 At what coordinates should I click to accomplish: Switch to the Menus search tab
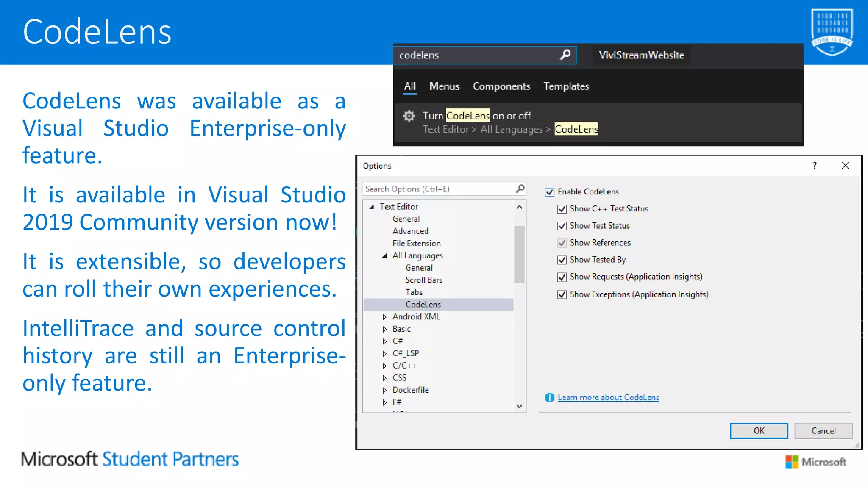pyautogui.click(x=444, y=86)
